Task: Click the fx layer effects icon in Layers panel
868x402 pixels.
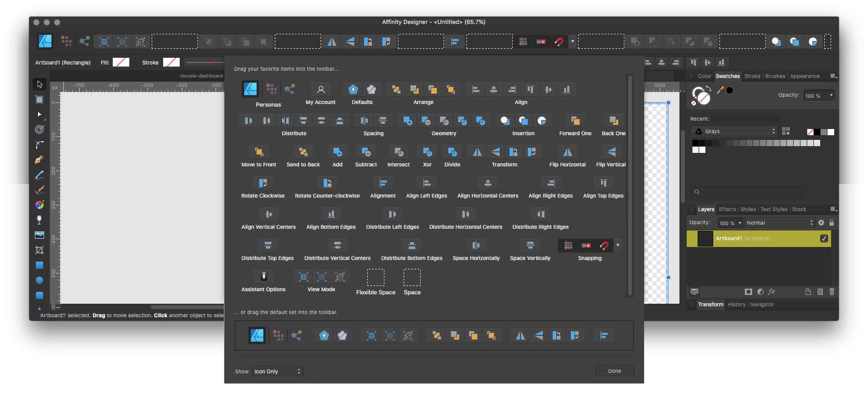Action: 771,292
